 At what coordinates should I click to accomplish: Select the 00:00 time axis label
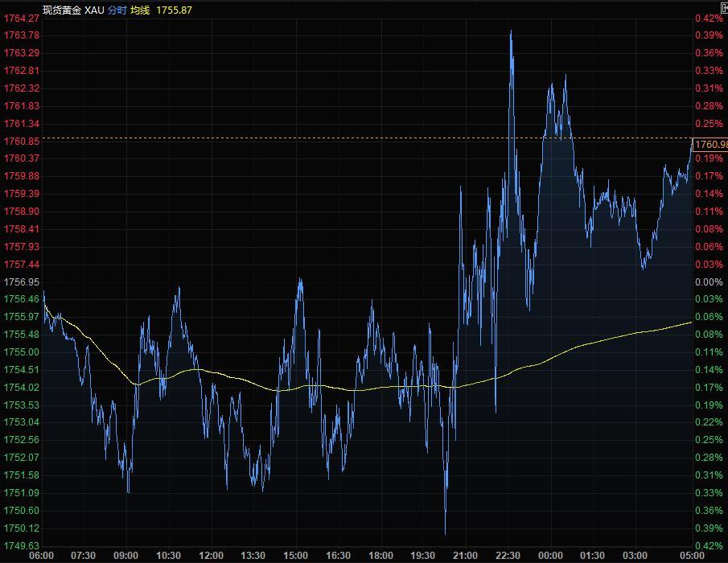(550, 556)
